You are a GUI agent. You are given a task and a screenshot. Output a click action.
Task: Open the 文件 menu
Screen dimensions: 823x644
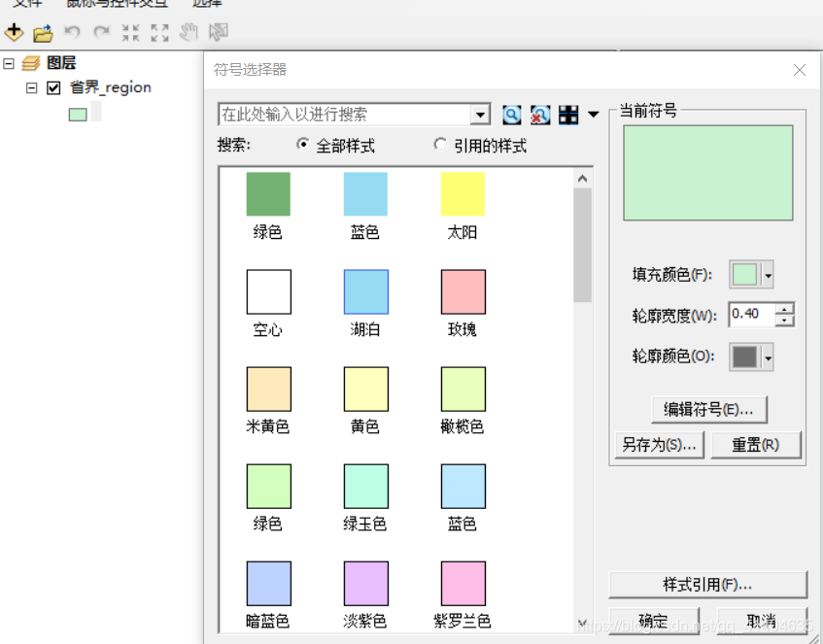26,5
